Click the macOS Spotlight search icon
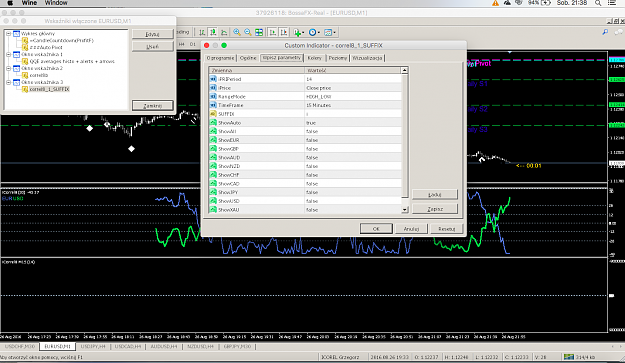This screenshot has height=363, width=625. coord(598,3)
